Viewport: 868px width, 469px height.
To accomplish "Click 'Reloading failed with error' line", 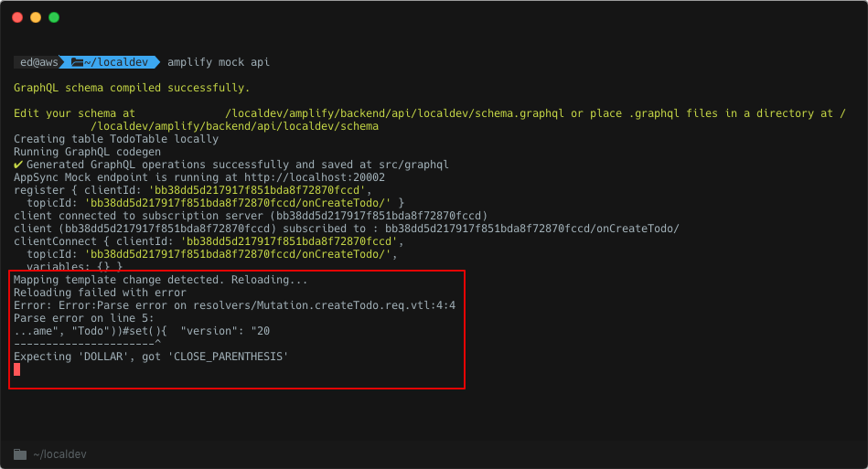I will tap(101, 292).
